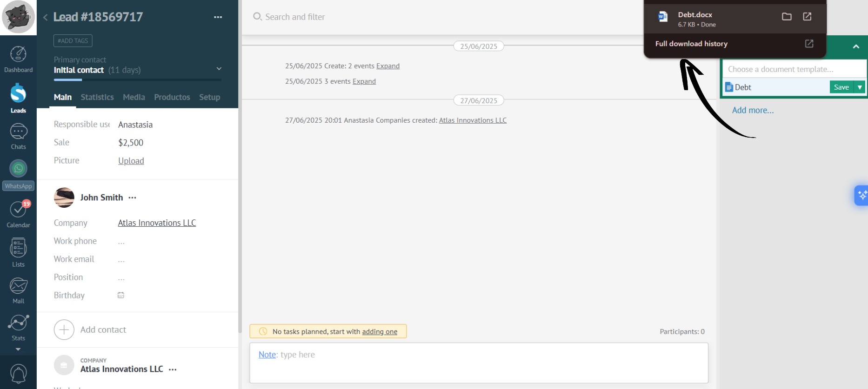This screenshot has width=868, height=389.
Task: Open the notifications bell icon
Action: pos(18,374)
